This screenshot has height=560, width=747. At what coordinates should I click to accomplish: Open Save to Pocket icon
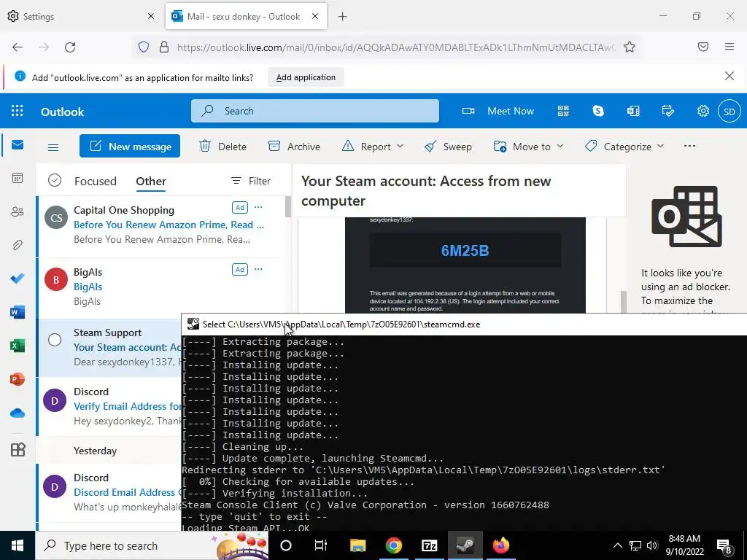tap(703, 47)
